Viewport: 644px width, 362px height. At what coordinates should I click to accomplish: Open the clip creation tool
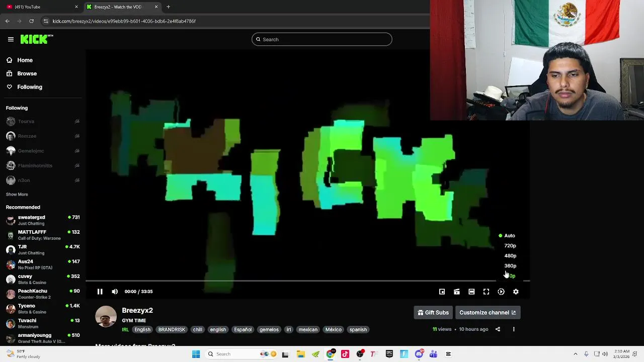click(457, 292)
